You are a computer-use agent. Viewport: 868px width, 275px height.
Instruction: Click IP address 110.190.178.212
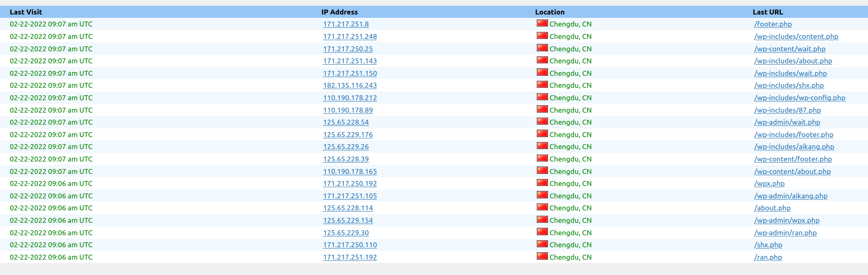click(x=350, y=98)
